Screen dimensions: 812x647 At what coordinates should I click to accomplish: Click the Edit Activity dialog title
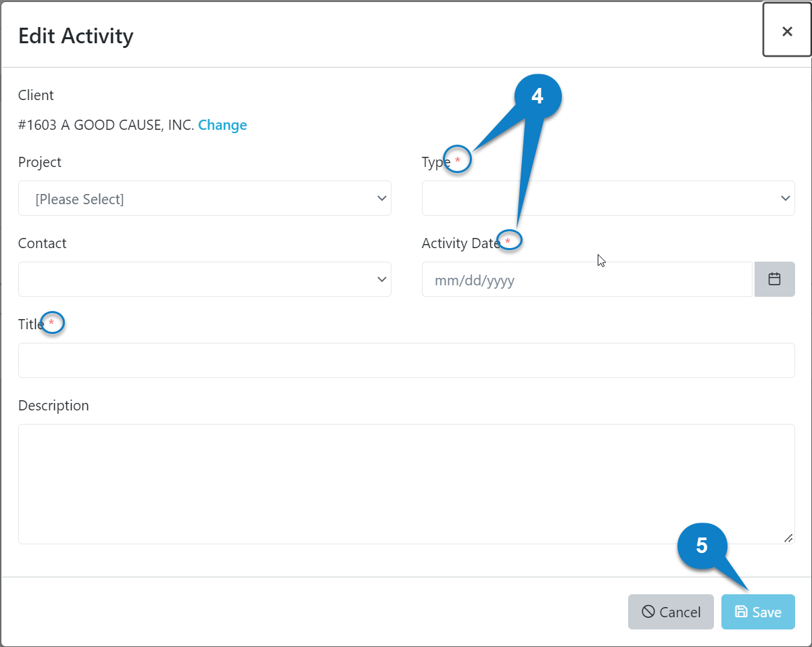pos(76,36)
